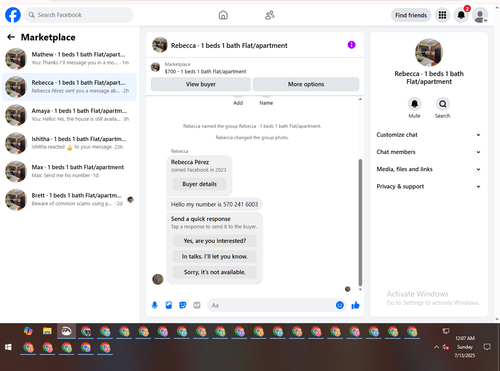
Task: Click 'Rebecca named the group' system message
Action: click(252, 126)
